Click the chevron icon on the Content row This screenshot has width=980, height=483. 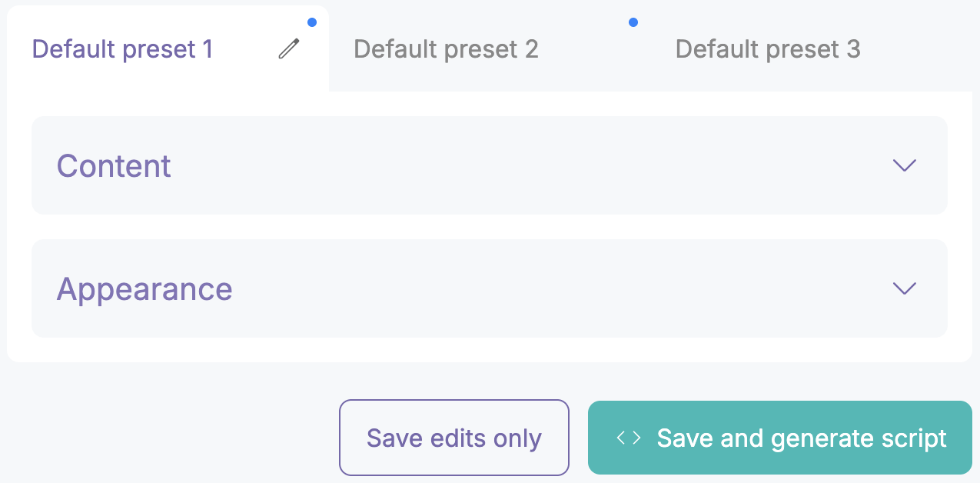[x=904, y=165]
